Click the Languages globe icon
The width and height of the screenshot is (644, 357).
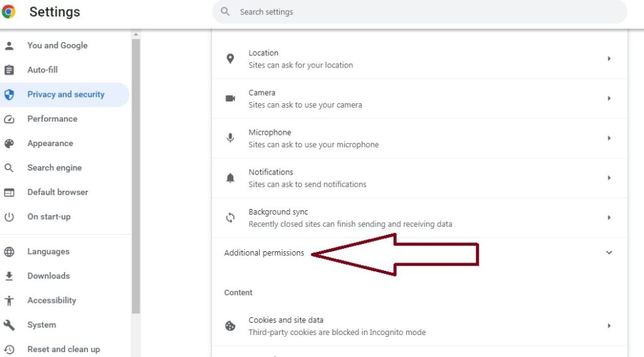[x=9, y=252]
